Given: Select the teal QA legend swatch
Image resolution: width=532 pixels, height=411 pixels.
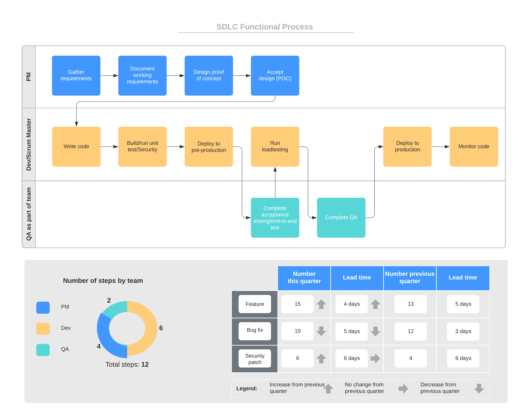Looking at the screenshot, I should pos(43,350).
